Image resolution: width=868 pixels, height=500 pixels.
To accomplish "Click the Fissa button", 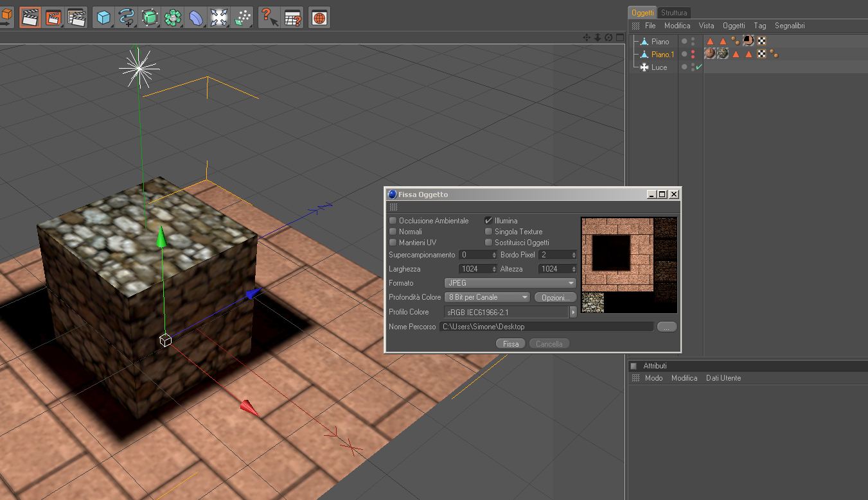I will 511,344.
